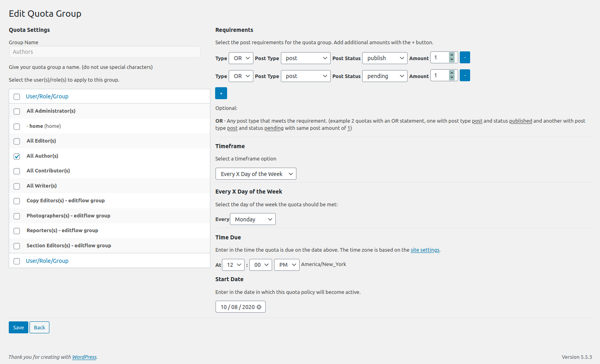Open Post Status dropdown showing publish

pos(384,58)
